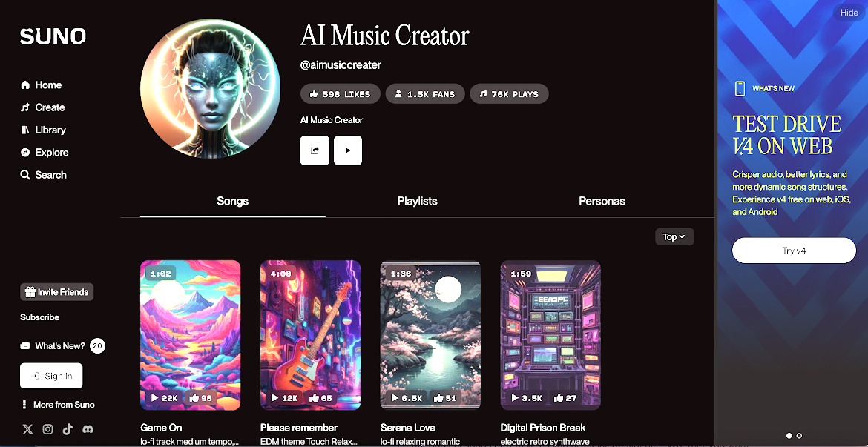Screen dimensions: 868x447
Task: Select the second carousel dot indicator
Action: 799,436
